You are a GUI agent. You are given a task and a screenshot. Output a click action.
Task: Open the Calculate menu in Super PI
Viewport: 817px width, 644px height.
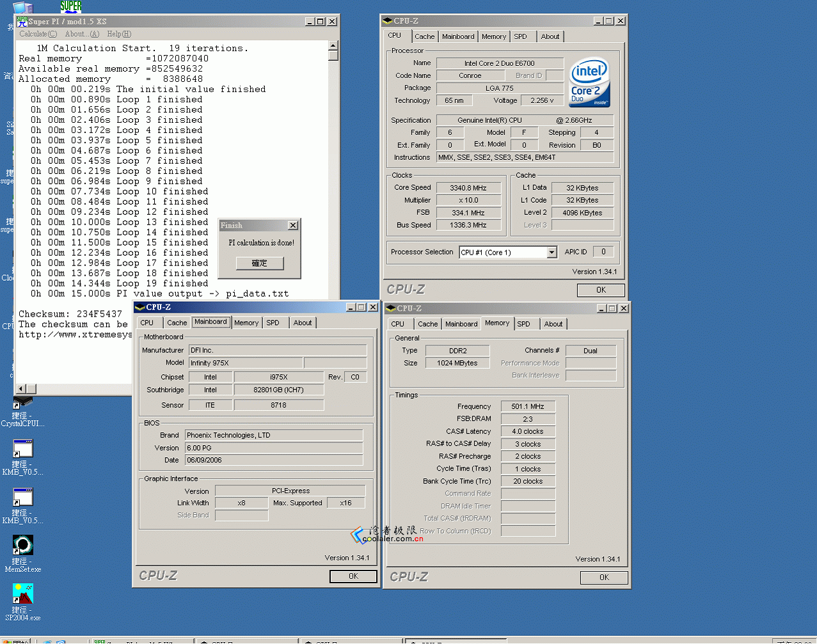(x=38, y=34)
